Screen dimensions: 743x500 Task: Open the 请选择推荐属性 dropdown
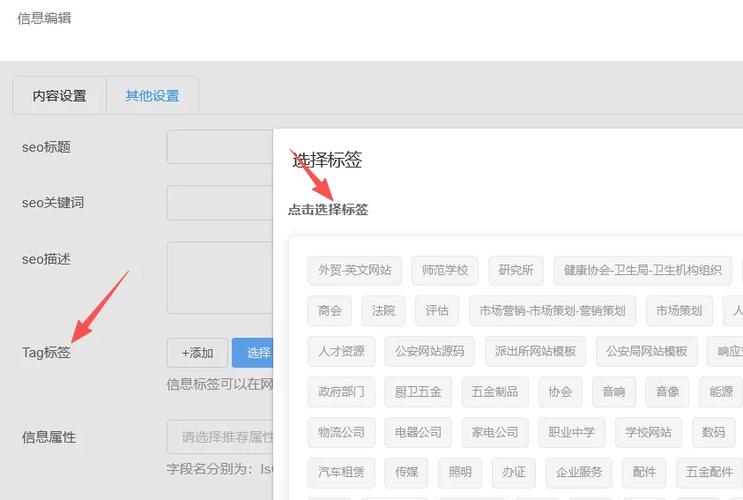coord(219,437)
